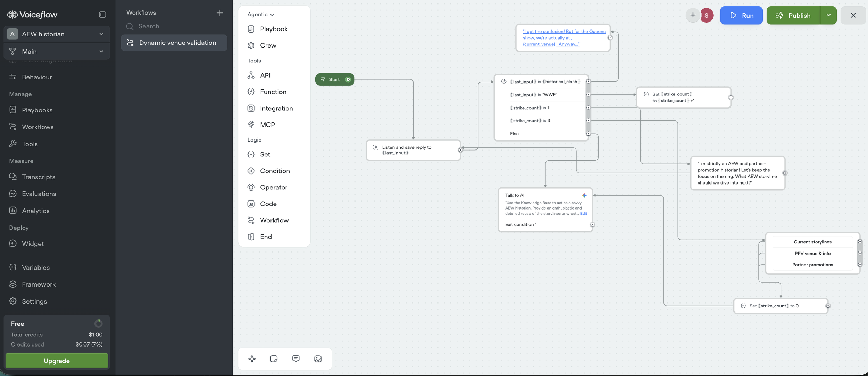Collapse the sidebar with the panel toggle icon
The height and width of the screenshot is (376, 868).
click(102, 15)
